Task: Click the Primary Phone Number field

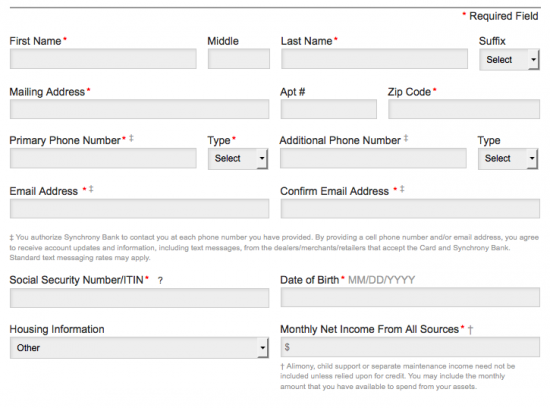Action: pos(103,158)
